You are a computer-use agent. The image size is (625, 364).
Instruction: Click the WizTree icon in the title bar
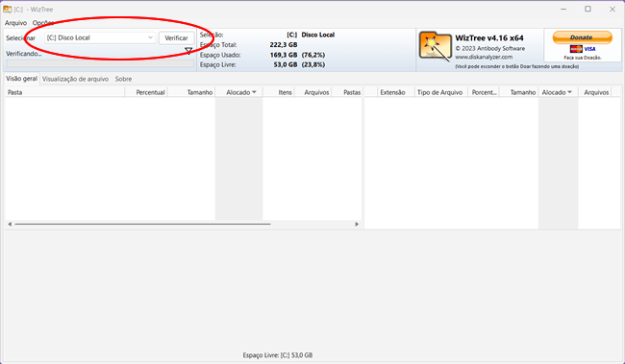point(7,9)
